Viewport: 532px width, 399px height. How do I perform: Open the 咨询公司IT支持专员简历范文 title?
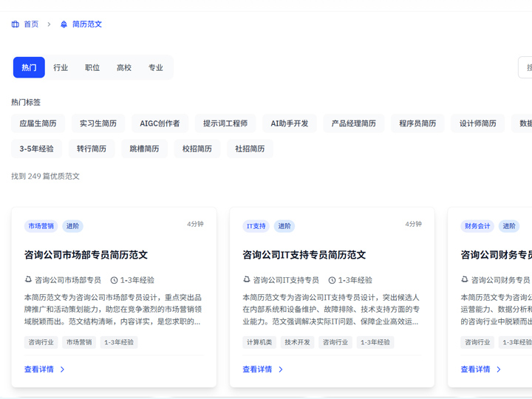304,255
